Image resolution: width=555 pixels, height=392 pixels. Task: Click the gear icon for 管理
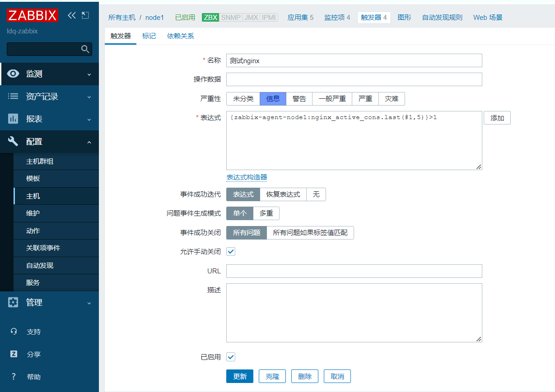(13, 302)
